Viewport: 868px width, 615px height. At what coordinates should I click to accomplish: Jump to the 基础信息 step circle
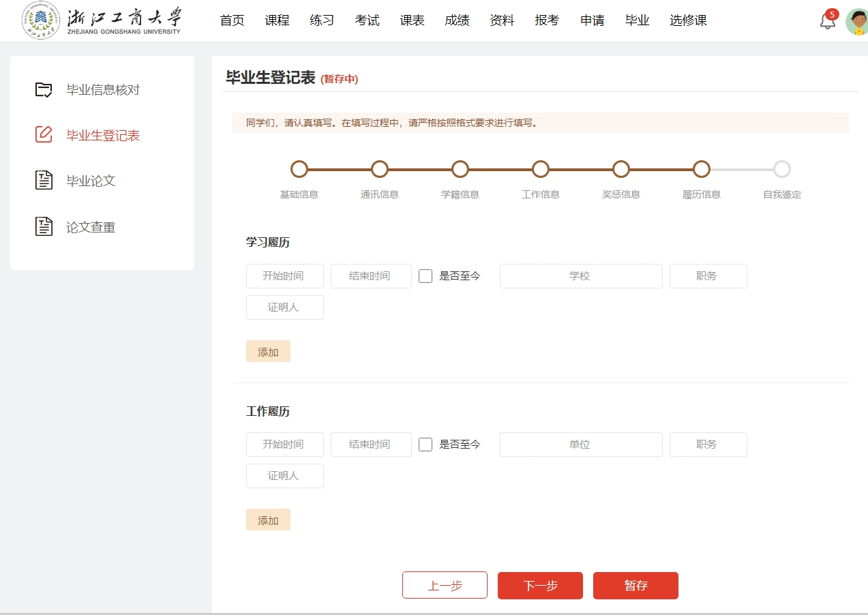tap(299, 169)
